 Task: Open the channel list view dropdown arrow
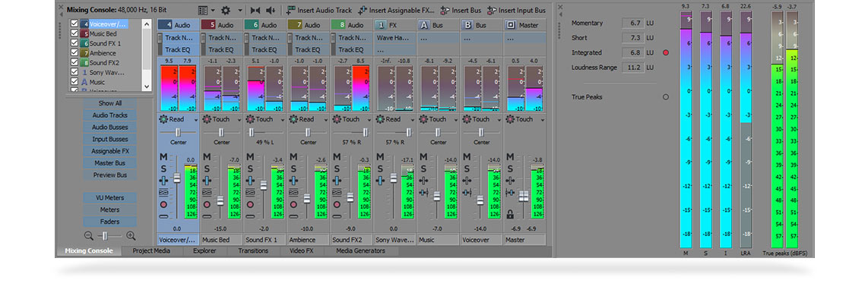point(213,10)
